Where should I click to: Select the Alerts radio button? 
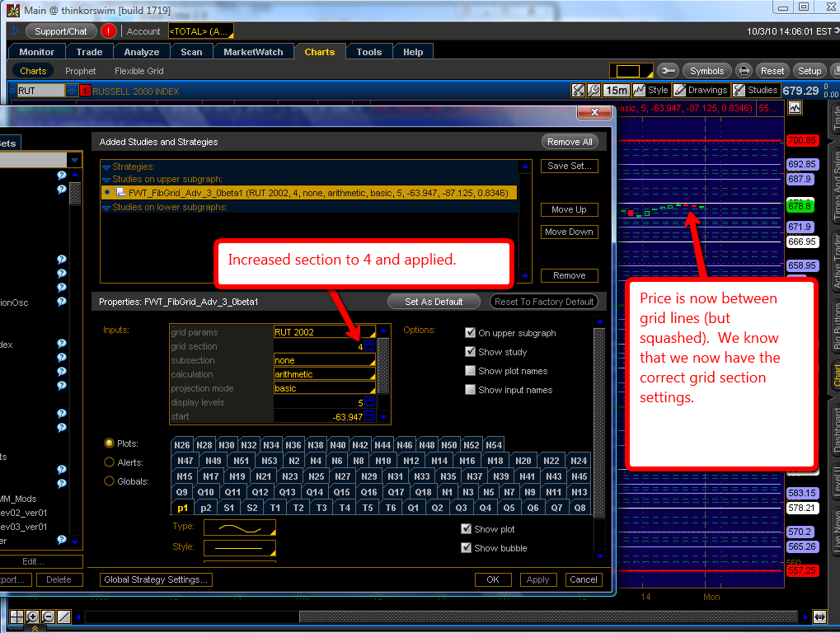pos(109,462)
